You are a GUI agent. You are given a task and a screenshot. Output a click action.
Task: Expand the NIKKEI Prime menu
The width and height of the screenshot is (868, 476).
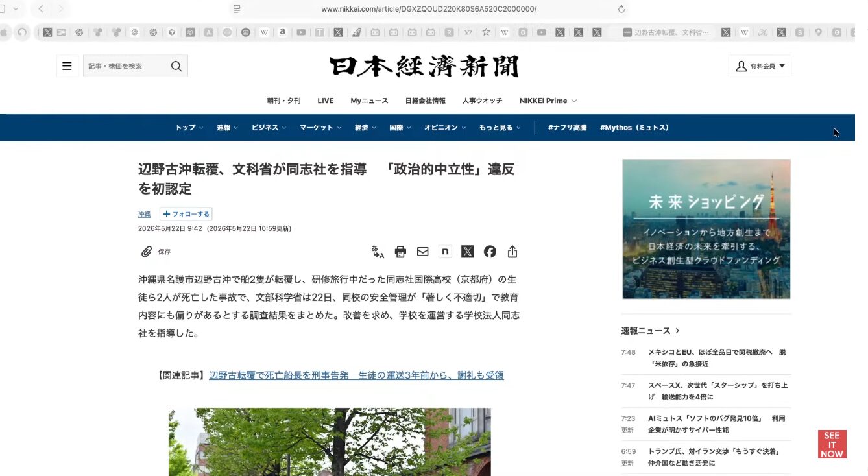[x=548, y=101]
